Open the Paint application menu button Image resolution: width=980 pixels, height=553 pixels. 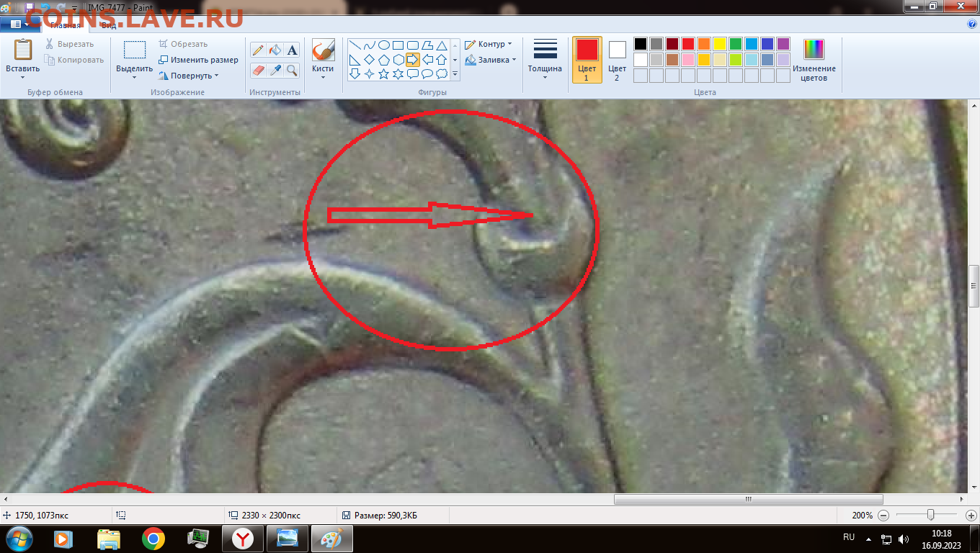tap(19, 24)
